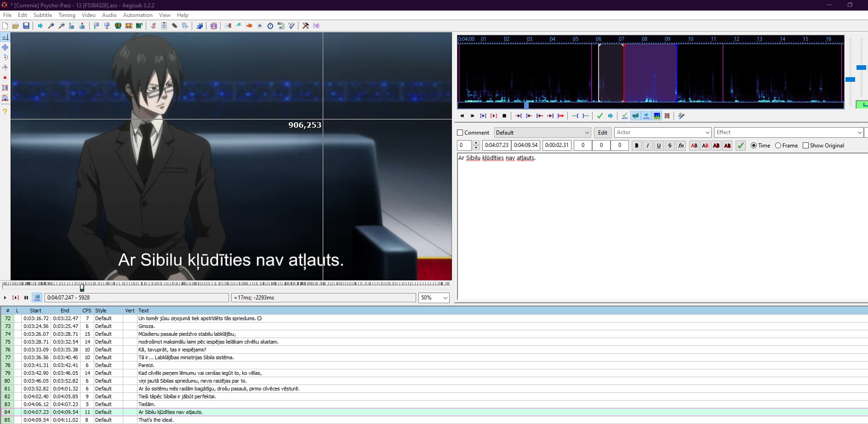Click the Bold formatting button

(636, 146)
